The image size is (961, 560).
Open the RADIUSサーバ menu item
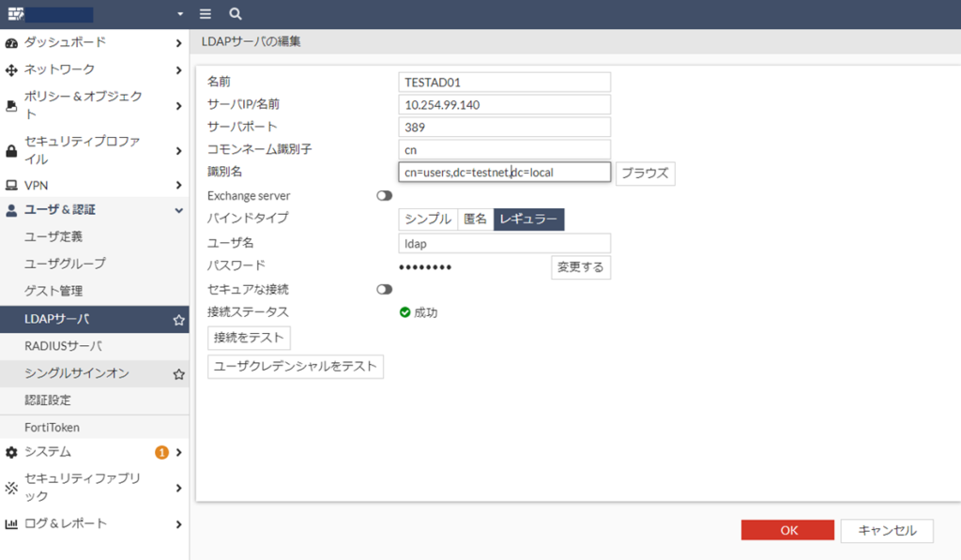[63, 347]
